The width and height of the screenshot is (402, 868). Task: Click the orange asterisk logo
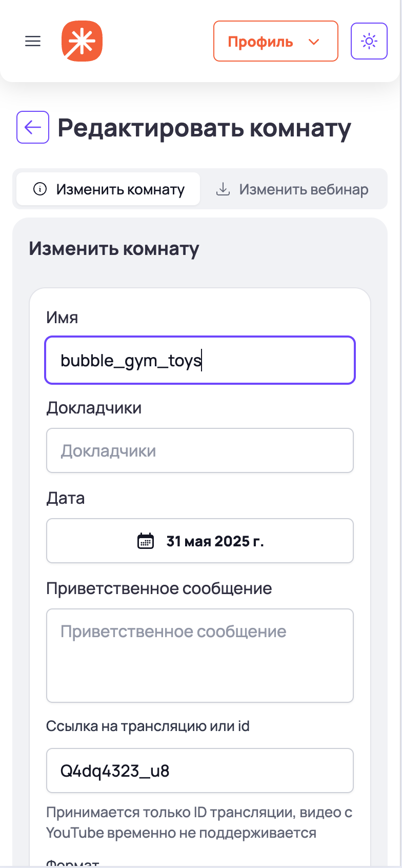click(82, 41)
